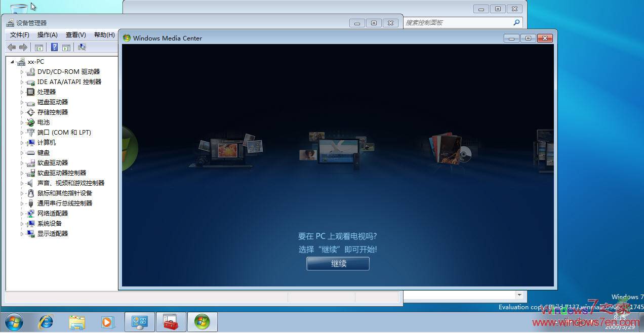
Task: Open the Start menu button
Action: (x=14, y=321)
